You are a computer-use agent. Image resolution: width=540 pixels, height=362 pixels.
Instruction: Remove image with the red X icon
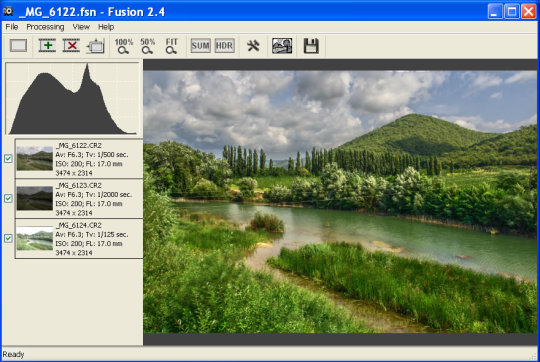pyautogui.click(x=71, y=45)
